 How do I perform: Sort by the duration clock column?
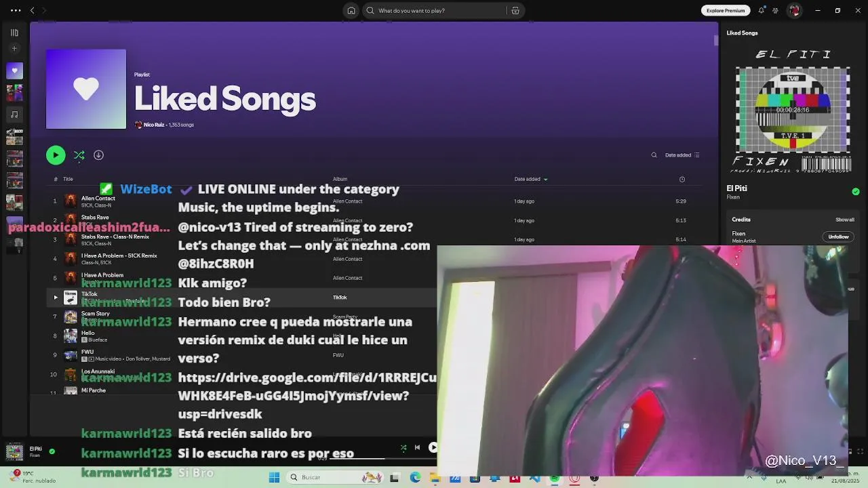point(682,179)
